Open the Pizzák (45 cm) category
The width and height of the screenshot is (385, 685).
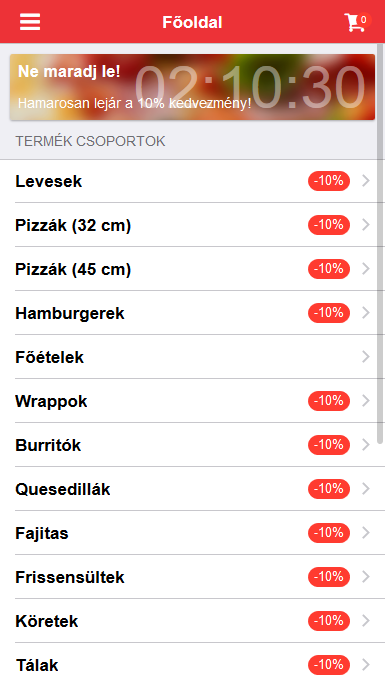(192, 269)
